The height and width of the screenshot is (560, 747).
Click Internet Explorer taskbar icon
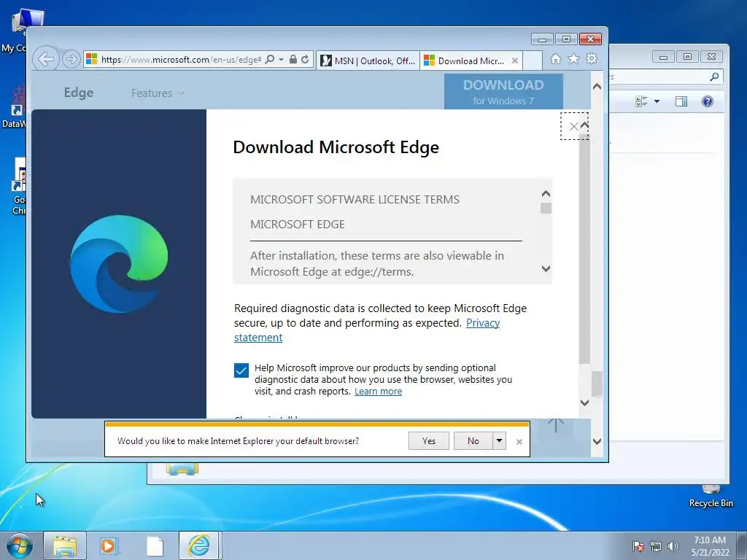[198, 545]
